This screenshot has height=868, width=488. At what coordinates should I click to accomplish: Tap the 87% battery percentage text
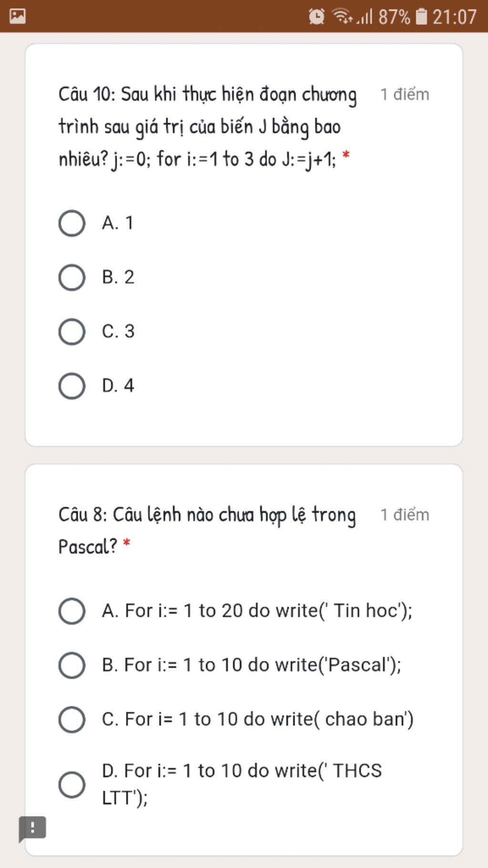394,17
